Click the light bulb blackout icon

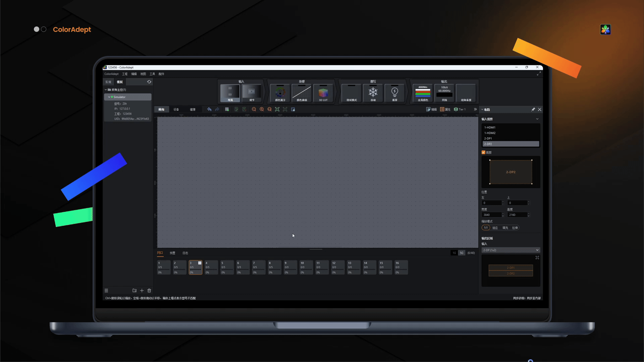[x=394, y=92]
